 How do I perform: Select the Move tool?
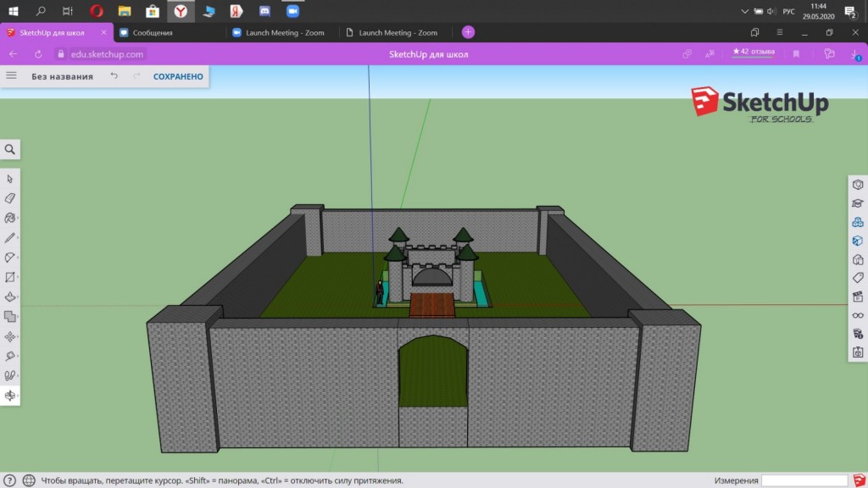[10, 336]
